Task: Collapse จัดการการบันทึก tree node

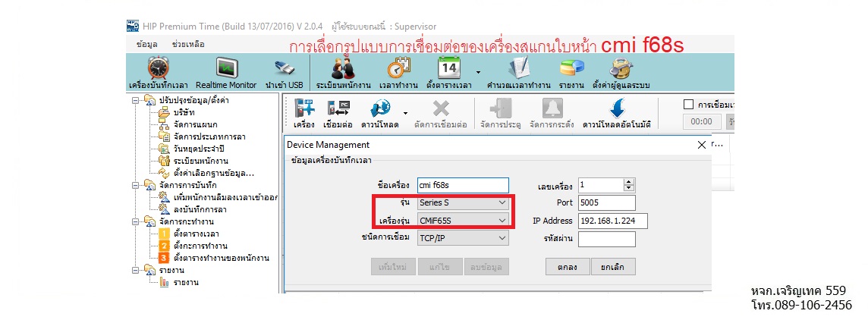Action: (135, 185)
